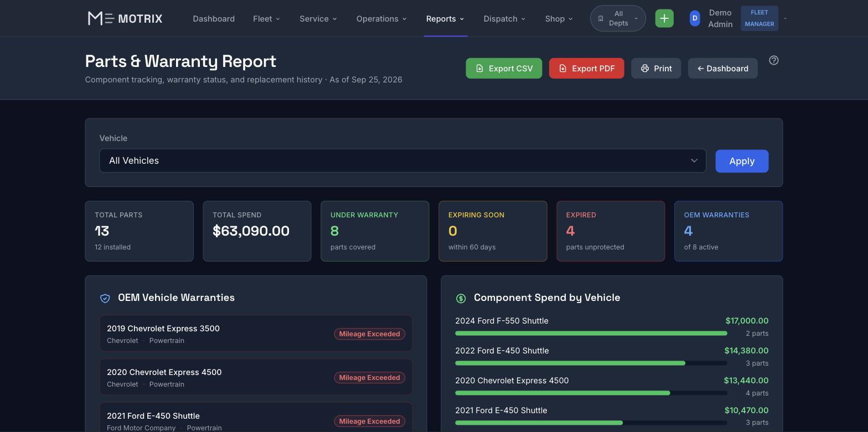Open the Operations dropdown menu

point(381,18)
